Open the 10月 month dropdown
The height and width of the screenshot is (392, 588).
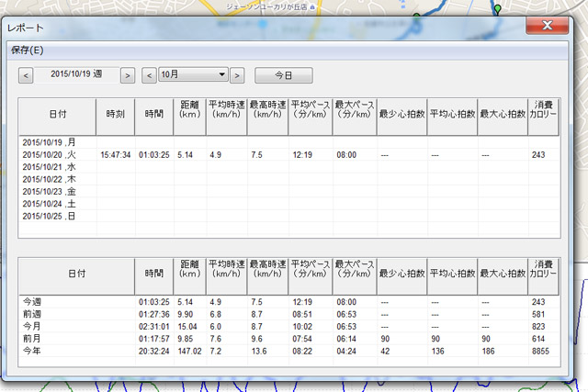coord(193,74)
